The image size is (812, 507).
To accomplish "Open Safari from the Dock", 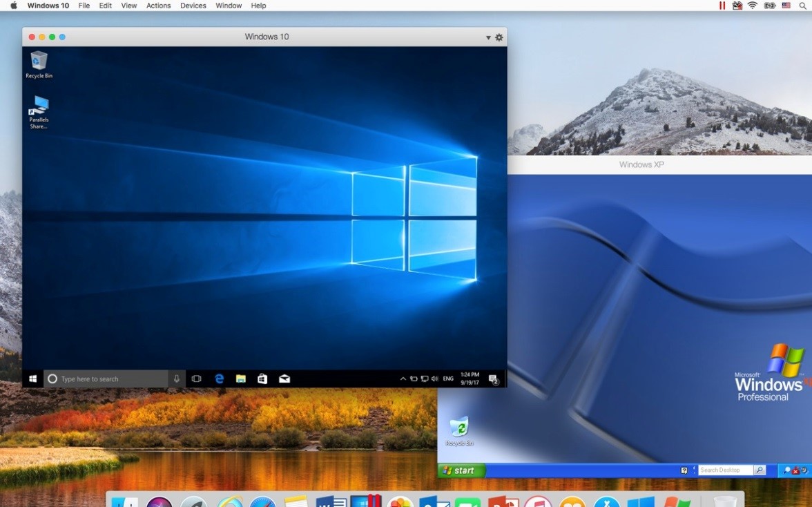I will tap(262, 502).
